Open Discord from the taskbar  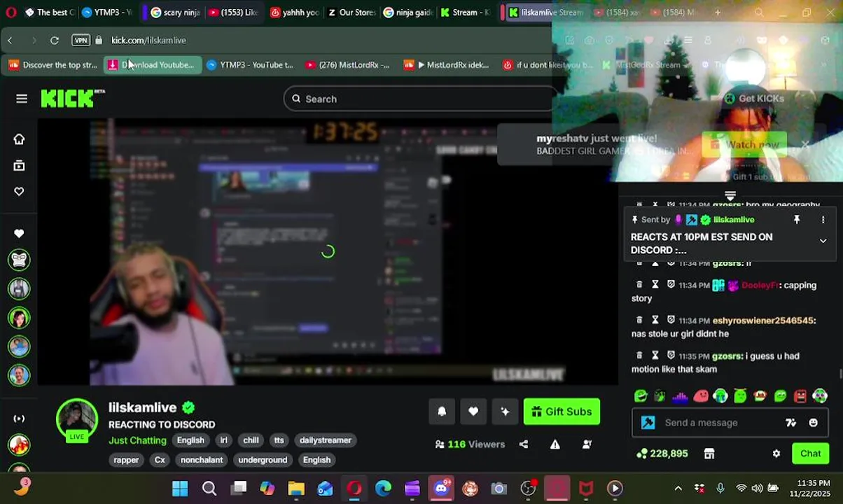pyautogui.click(x=441, y=488)
